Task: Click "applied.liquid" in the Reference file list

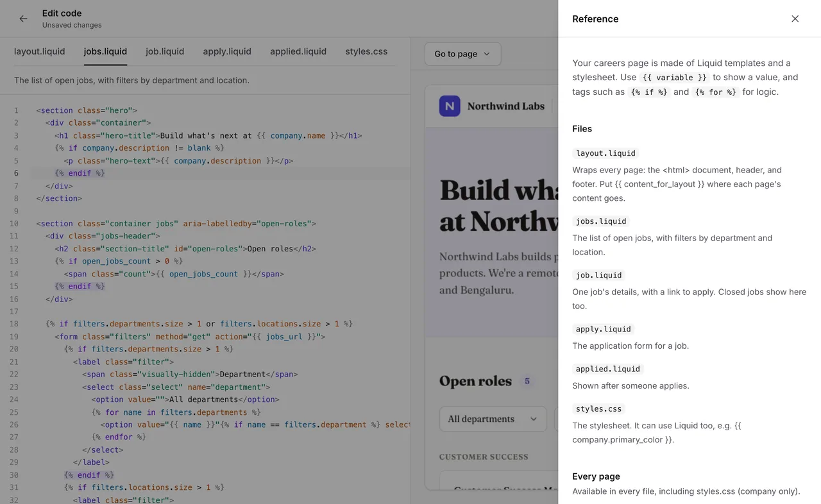Action: (x=608, y=369)
